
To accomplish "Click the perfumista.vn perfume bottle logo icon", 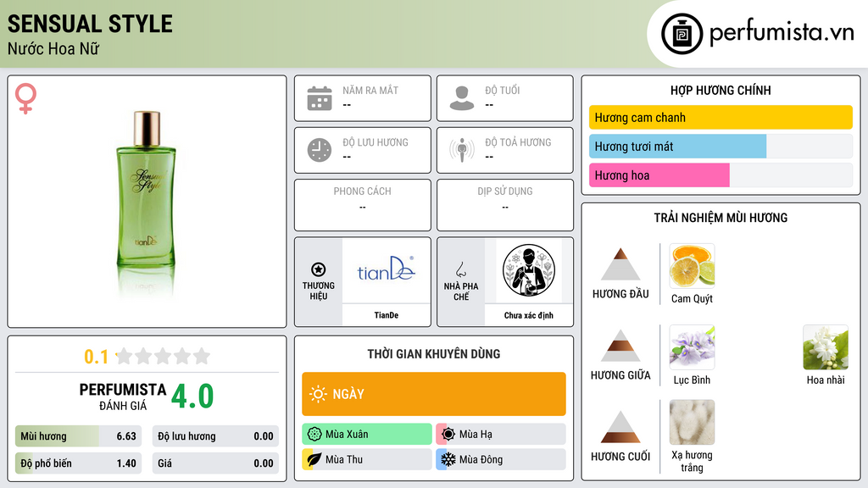I will coord(682,33).
